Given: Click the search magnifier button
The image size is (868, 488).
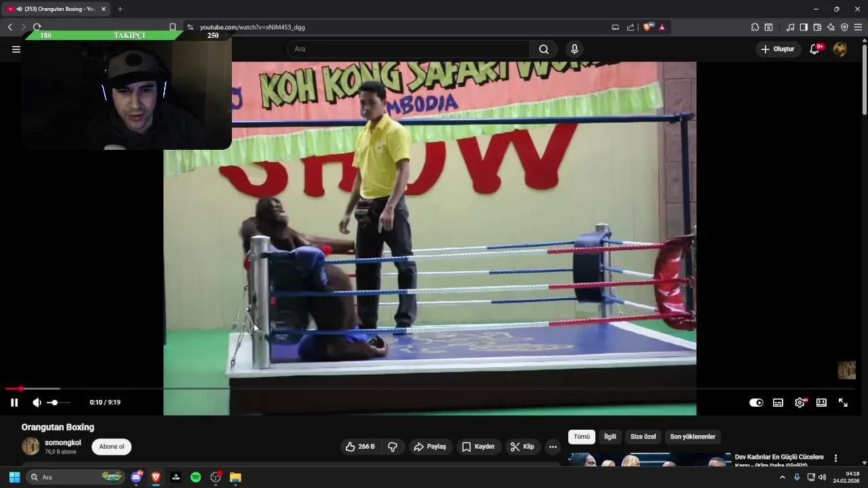Looking at the screenshot, I should 544,49.
